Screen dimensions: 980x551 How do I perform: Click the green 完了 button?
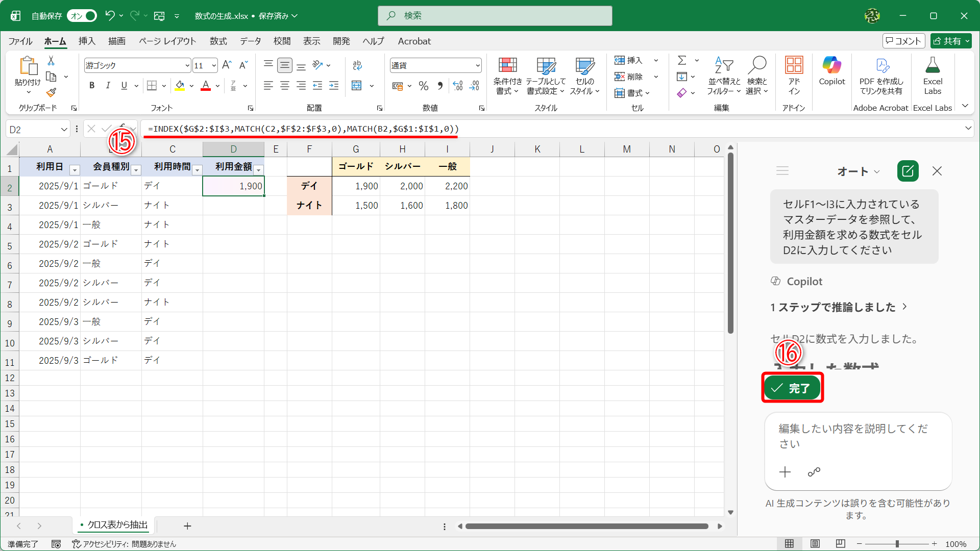792,388
